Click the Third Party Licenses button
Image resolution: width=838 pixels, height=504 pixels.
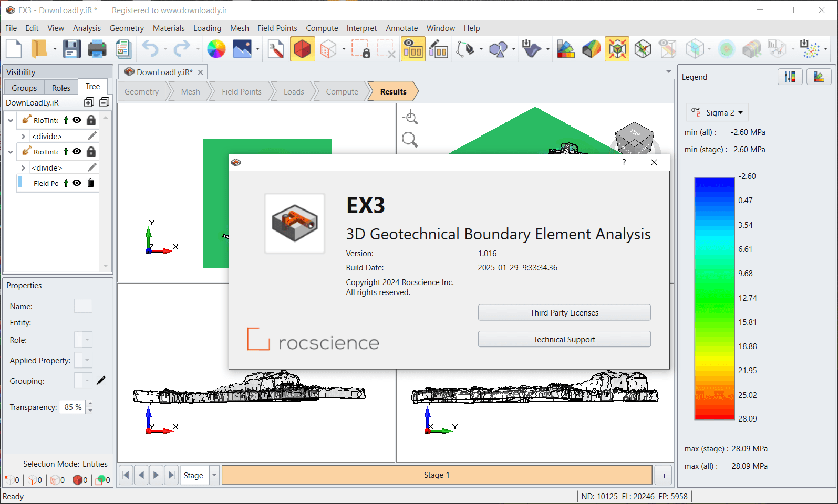coord(564,313)
